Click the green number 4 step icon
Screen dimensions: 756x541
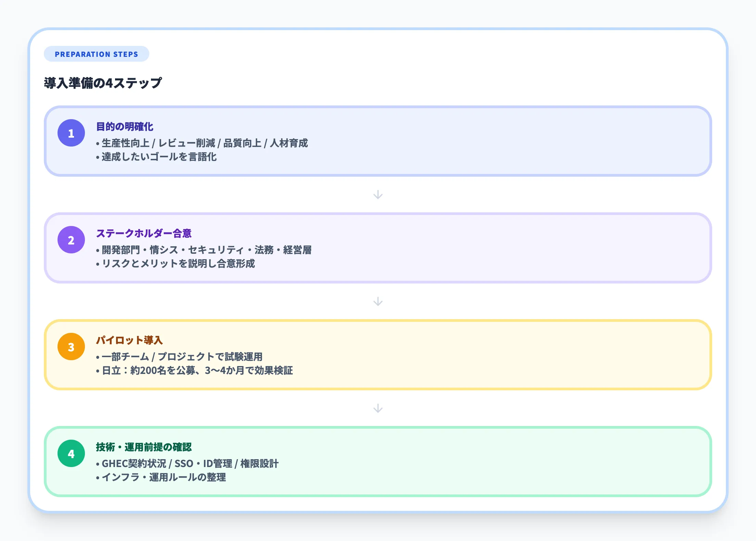point(72,454)
